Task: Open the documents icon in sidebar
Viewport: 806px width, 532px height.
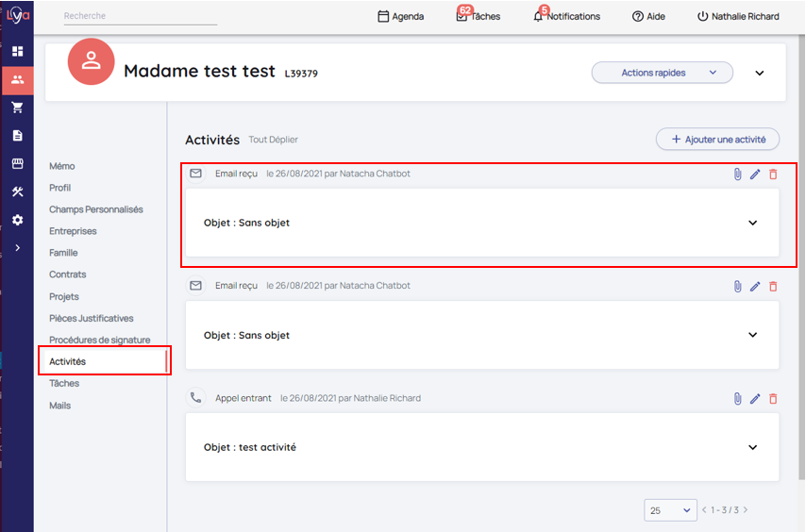Action: pyautogui.click(x=17, y=136)
